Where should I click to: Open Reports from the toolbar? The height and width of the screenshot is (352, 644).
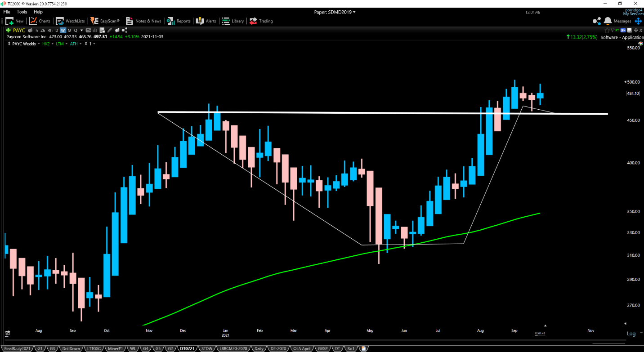point(179,21)
